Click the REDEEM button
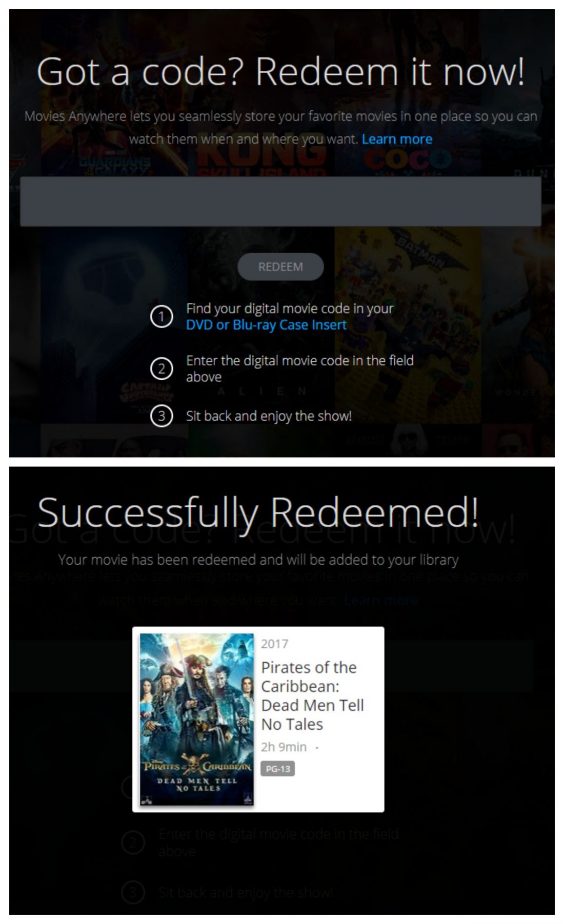564x924 pixels. pos(280,266)
